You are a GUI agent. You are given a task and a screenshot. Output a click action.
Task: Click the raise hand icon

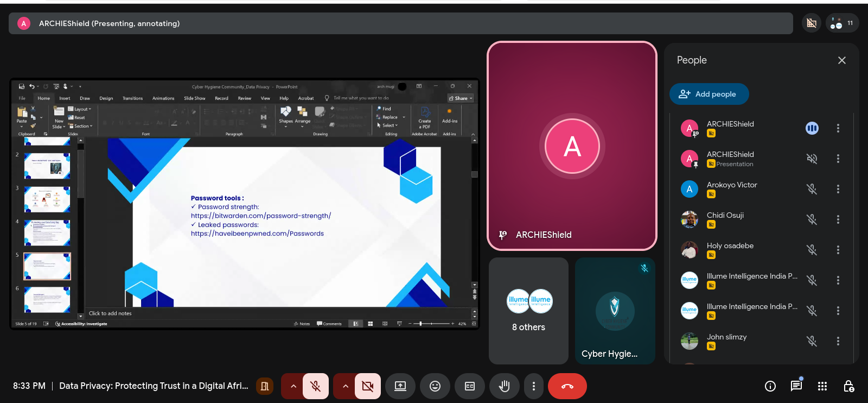504,386
